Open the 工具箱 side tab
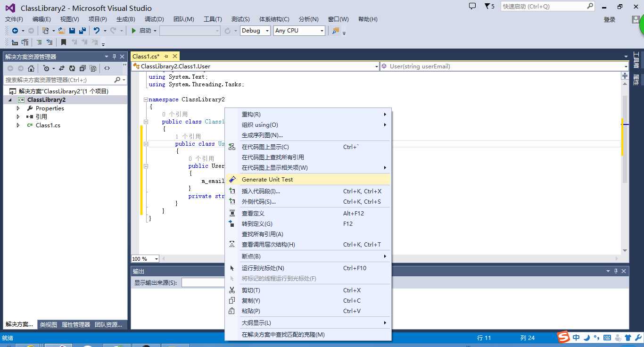The width and height of the screenshot is (644, 347). tap(636, 60)
